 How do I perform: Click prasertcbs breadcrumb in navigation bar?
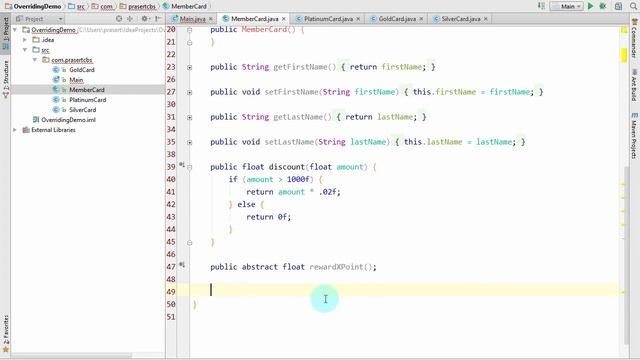138,6
